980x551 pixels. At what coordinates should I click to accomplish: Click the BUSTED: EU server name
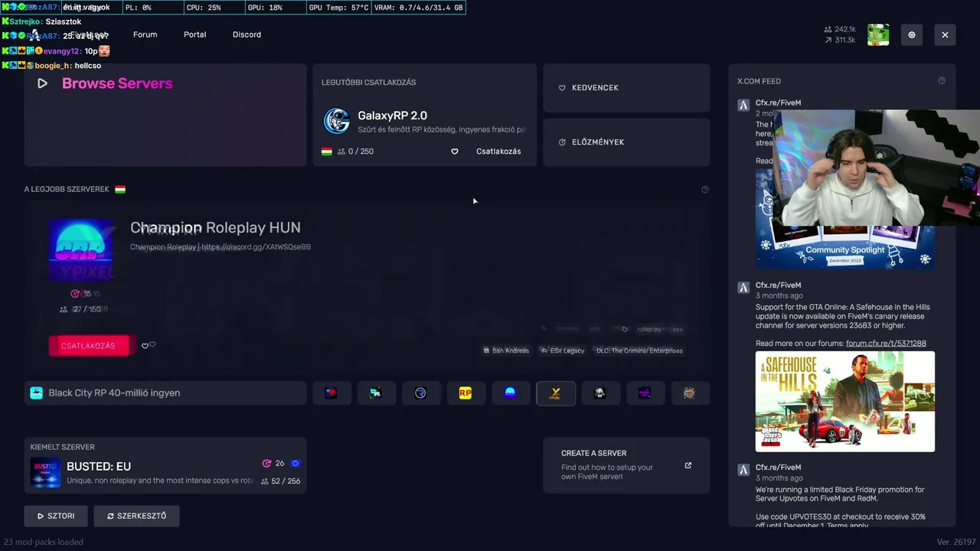(x=99, y=467)
